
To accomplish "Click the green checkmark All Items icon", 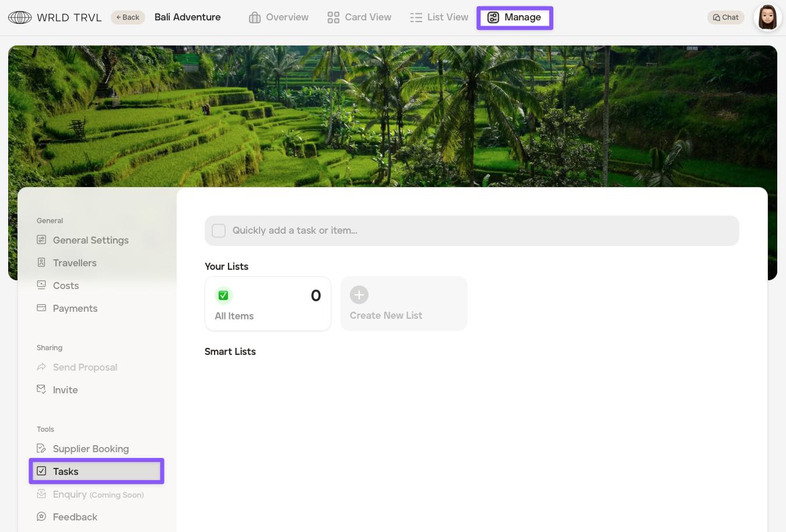I will coord(223,295).
